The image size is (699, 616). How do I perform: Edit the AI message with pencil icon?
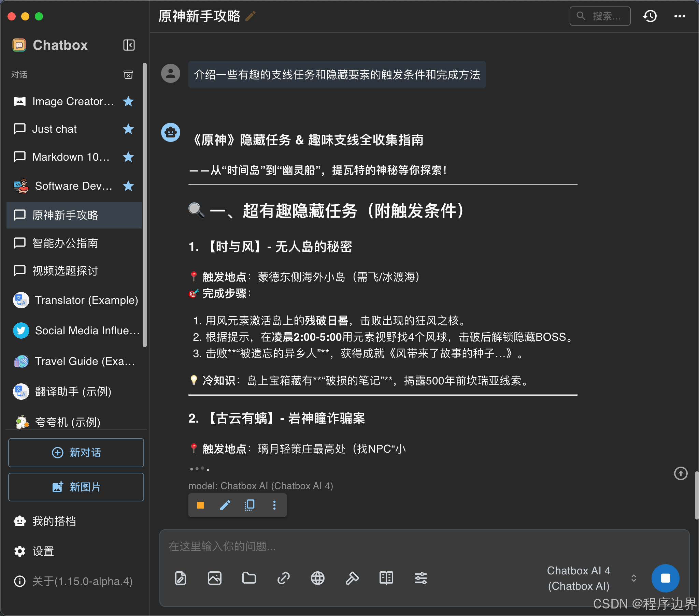pyautogui.click(x=225, y=505)
